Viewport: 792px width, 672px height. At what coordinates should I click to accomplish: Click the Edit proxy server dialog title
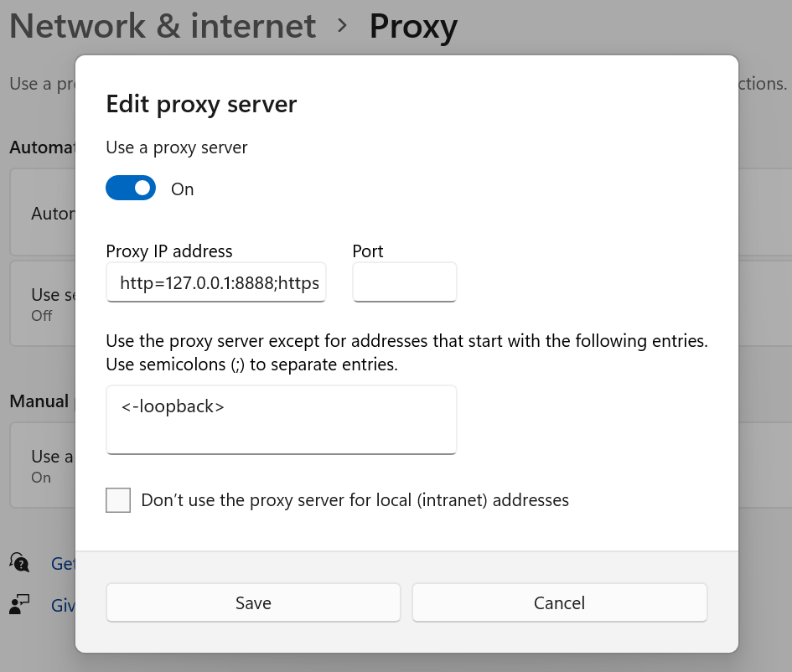click(201, 105)
